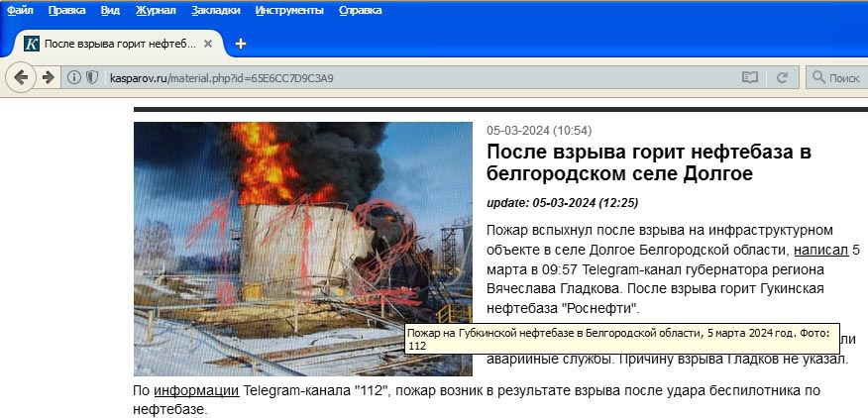The width and height of the screenshot is (868, 418).
Task: Open the Журнал menu
Action: pos(156,10)
